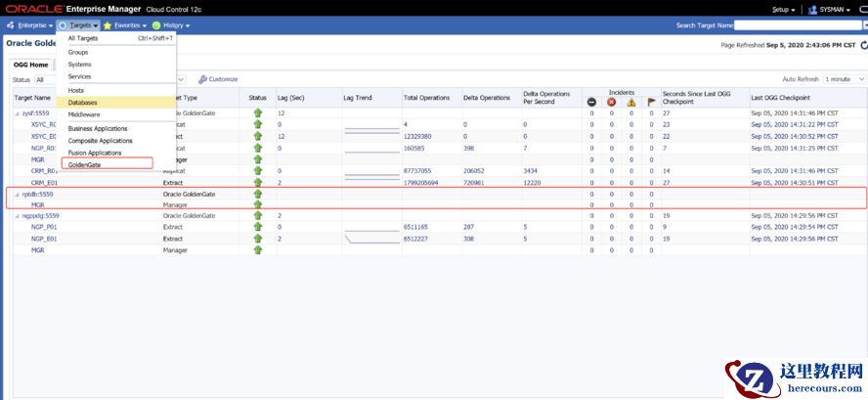Select GoldenGate from the Targets menu
This screenshot has height=400, width=868.
[x=84, y=164]
